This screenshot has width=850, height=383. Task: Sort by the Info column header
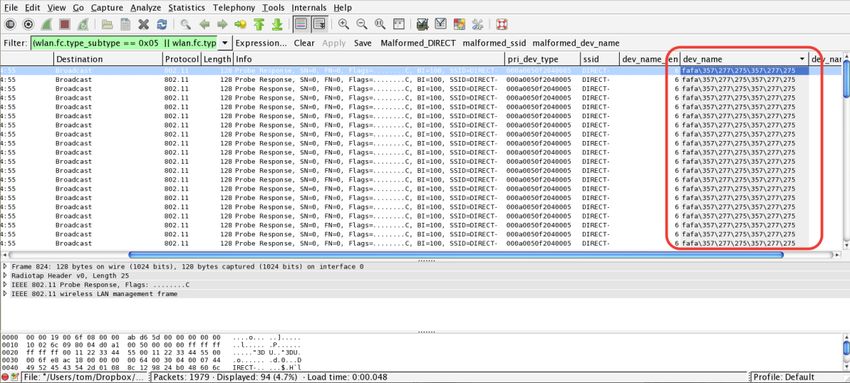(x=369, y=59)
